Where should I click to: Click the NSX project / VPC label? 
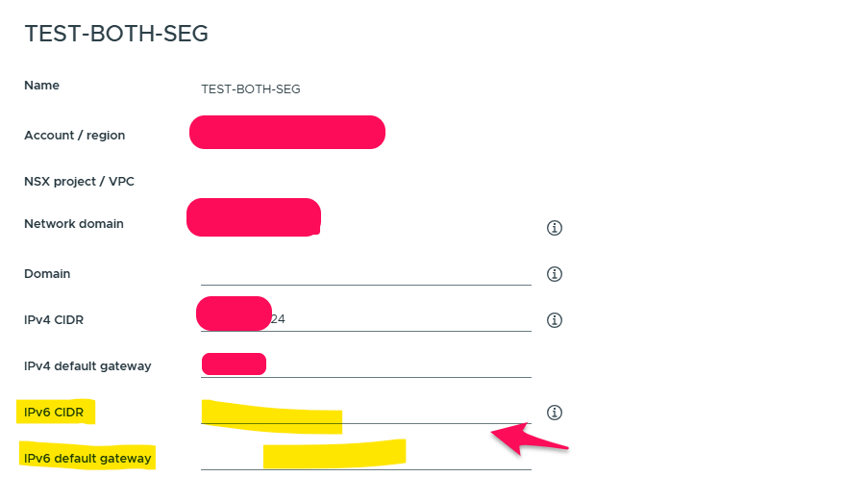click(x=81, y=181)
